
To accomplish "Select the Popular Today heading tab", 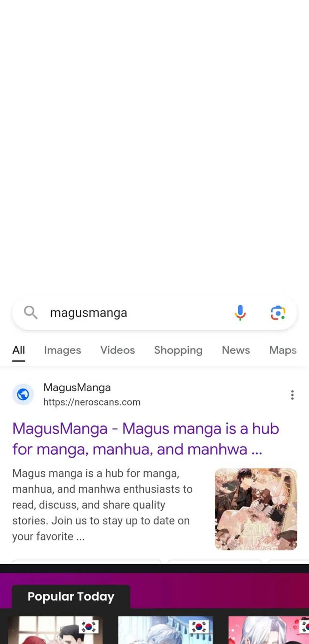I will [x=71, y=597].
